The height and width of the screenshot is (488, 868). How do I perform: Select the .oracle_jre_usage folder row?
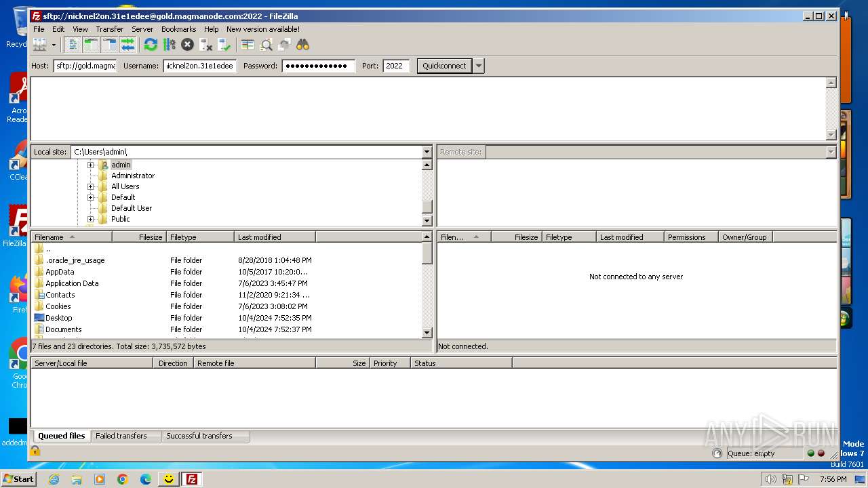click(226, 260)
